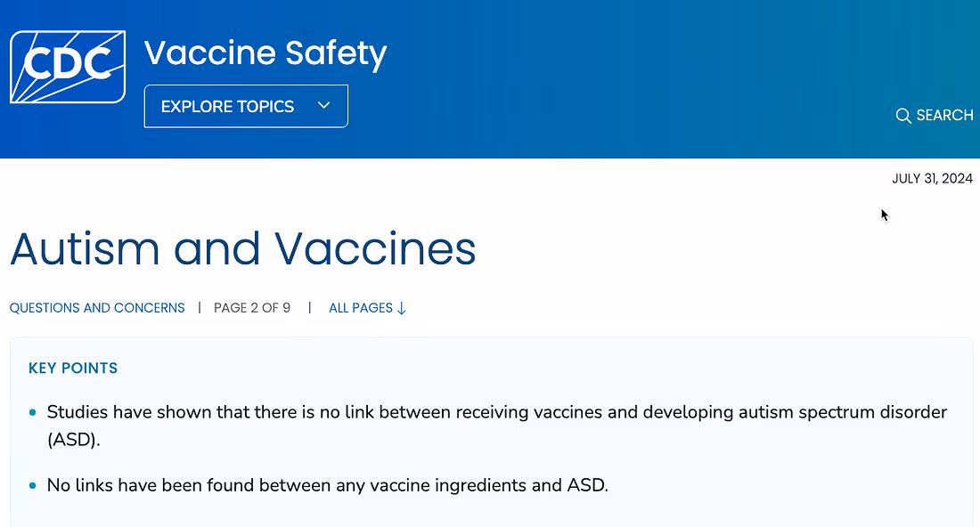Viewport: 980px width, 527px height.
Task: Click the '(ASD).' text on second line
Action: pos(73,440)
